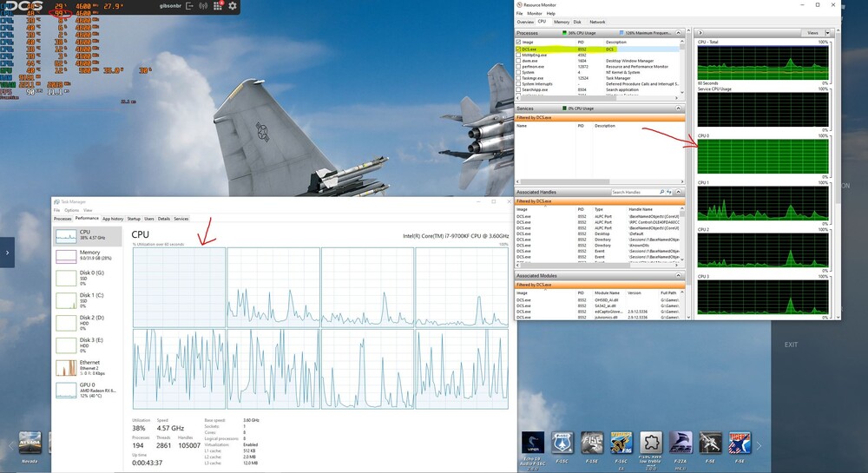Image resolution: width=868 pixels, height=473 pixels.
Task: Select Ethernet in Task Manager sidebar
Action: click(x=88, y=368)
